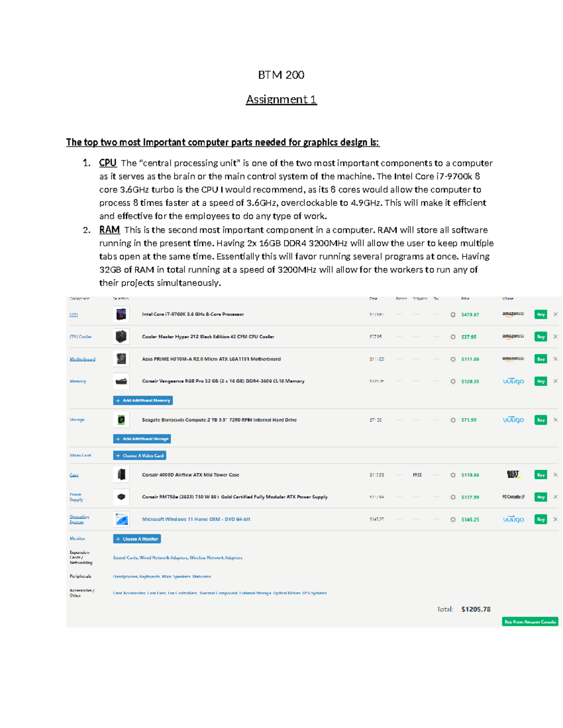563x728 pixels.
Task: Remove the CPU Cooler with its X icon
Action: coord(555,337)
